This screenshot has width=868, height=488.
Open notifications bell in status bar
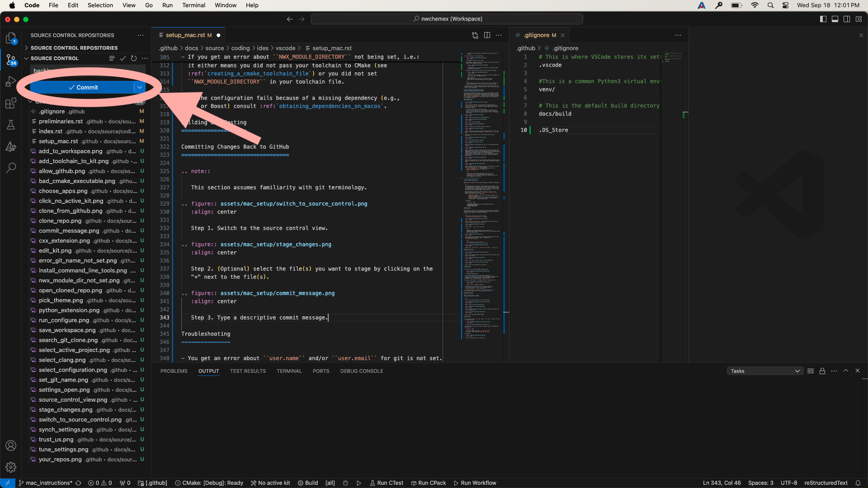[x=858, y=483]
